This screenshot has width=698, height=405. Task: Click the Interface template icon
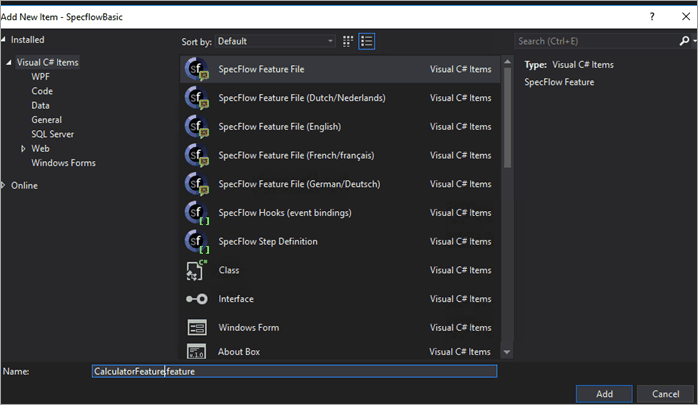point(196,299)
